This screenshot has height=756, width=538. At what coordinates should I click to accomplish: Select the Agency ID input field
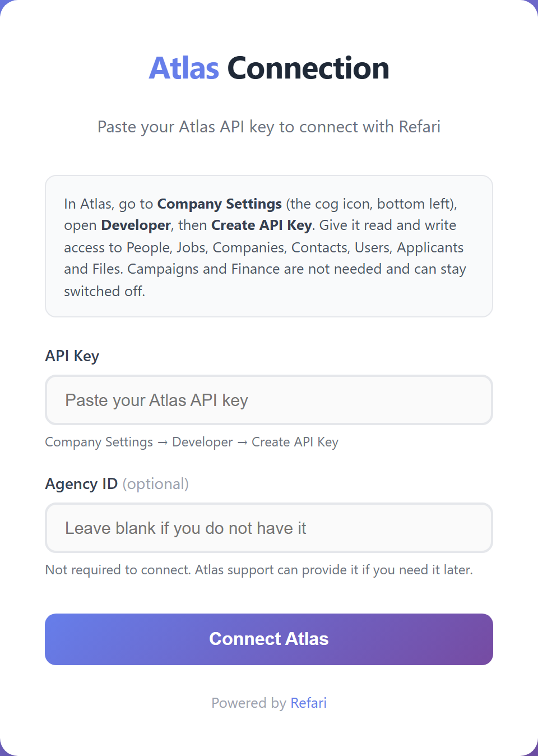269,528
